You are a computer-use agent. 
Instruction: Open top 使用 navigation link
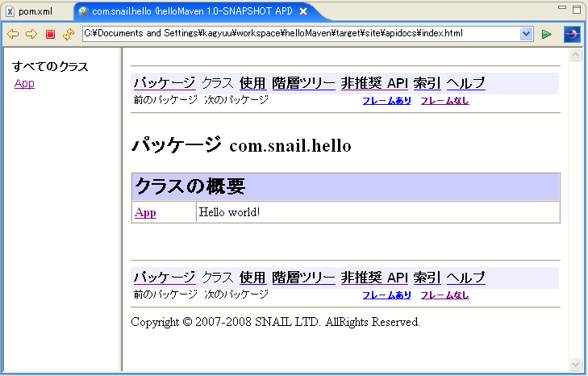(252, 83)
